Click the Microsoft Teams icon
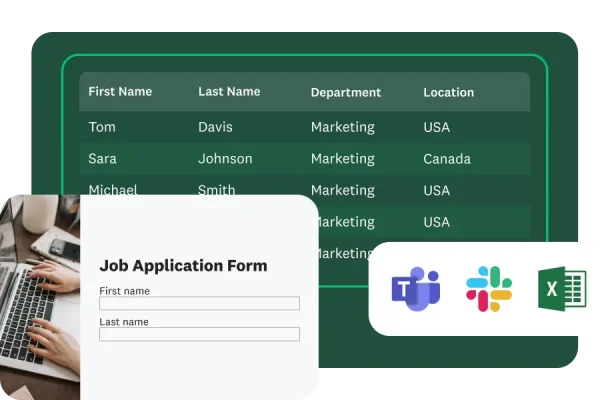This screenshot has width=610, height=400. tap(415, 289)
